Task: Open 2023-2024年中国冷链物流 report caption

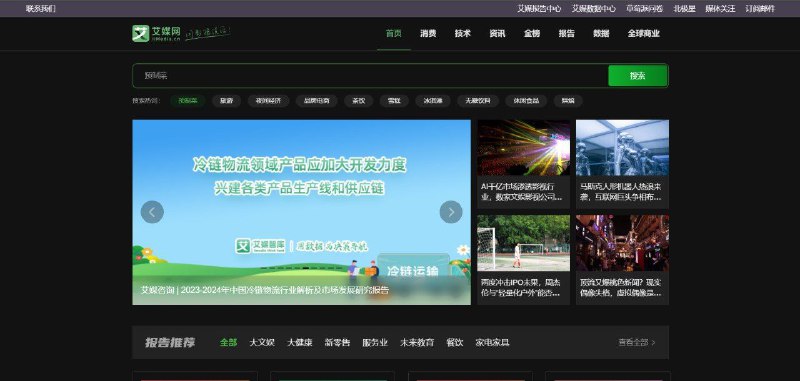Action: pyautogui.click(x=265, y=290)
